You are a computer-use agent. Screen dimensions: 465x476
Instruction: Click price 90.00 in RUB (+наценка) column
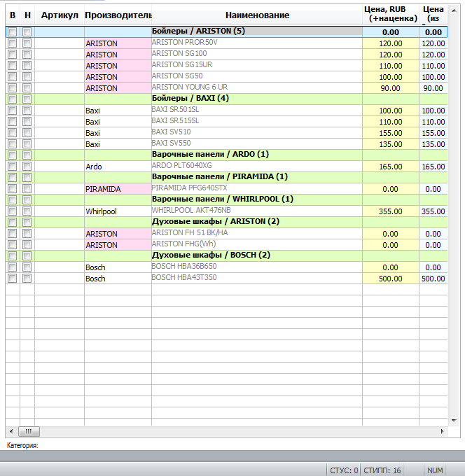[391, 88]
